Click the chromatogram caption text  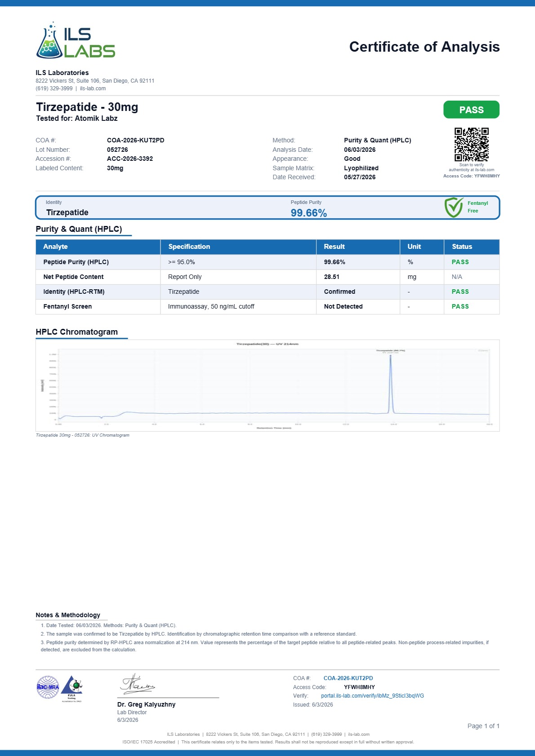pos(83,435)
